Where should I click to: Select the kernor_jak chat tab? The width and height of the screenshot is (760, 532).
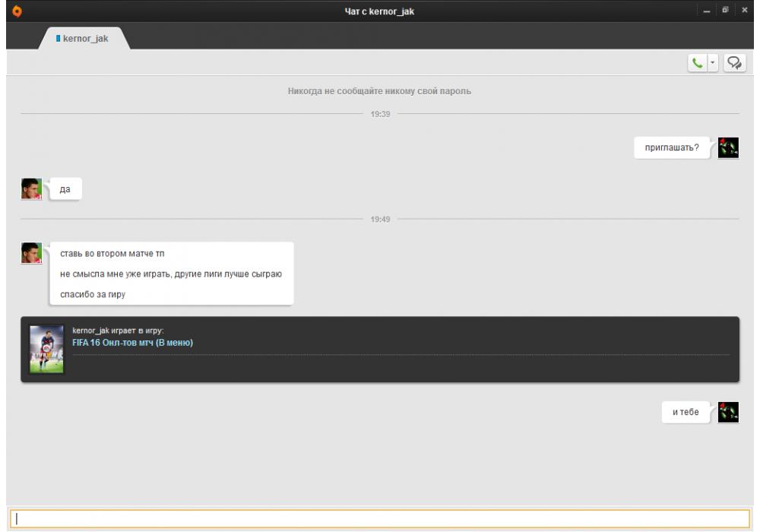click(x=83, y=38)
